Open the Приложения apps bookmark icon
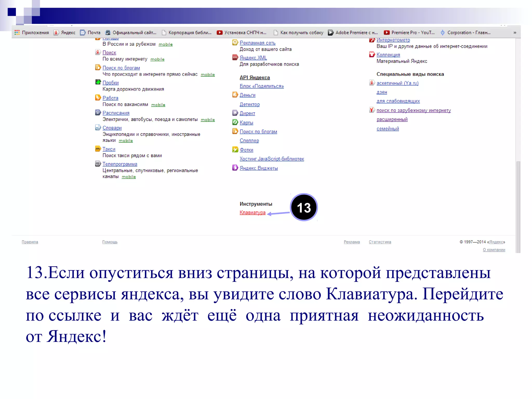The image size is (532, 399). pyautogui.click(x=17, y=32)
